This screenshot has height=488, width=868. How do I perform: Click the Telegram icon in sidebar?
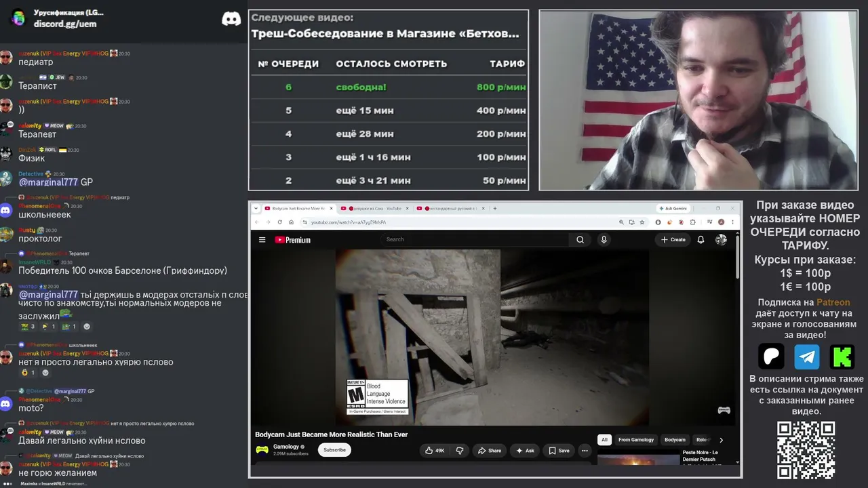click(807, 357)
